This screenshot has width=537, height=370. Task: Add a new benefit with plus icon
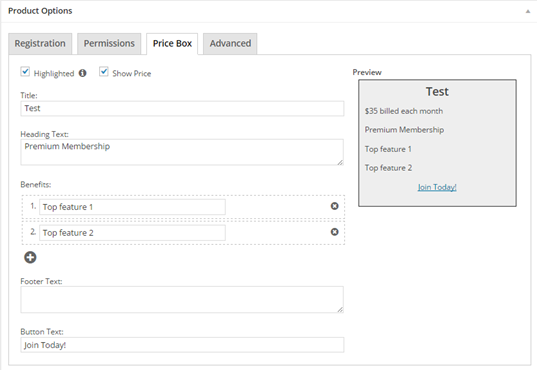click(x=30, y=257)
